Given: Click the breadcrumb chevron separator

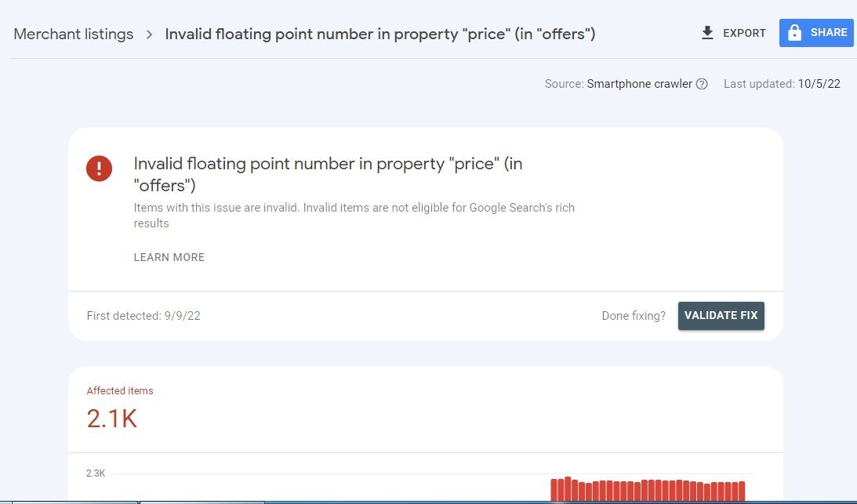Looking at the screenshot, I should click(149, 34).
